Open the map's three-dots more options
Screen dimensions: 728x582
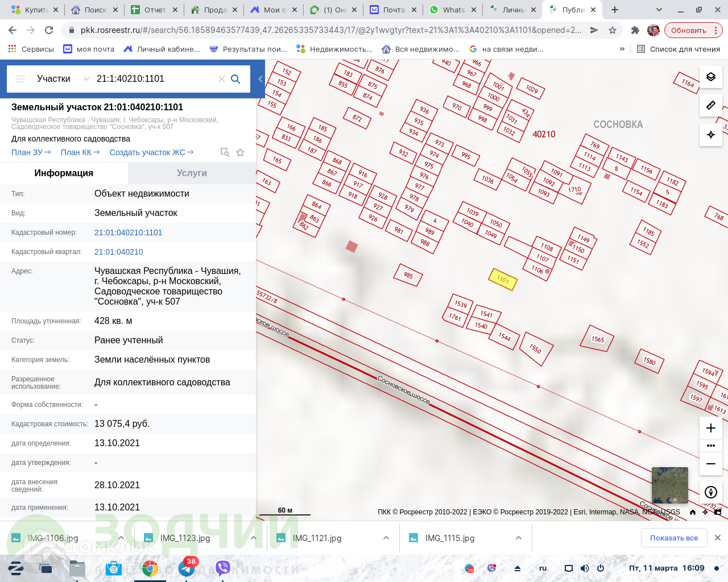coord(710,446)
